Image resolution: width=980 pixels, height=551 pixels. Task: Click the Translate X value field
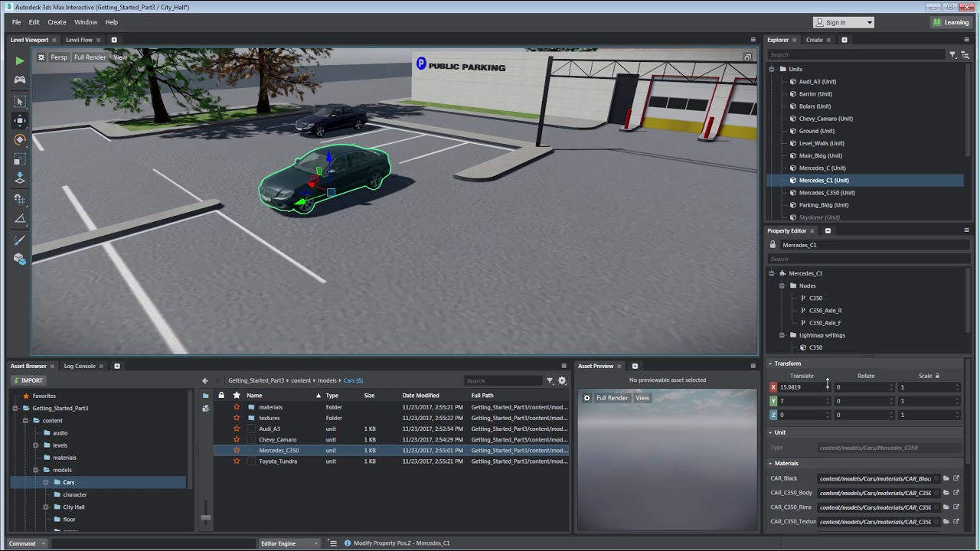pyautogui.click(x=800, y=387)
